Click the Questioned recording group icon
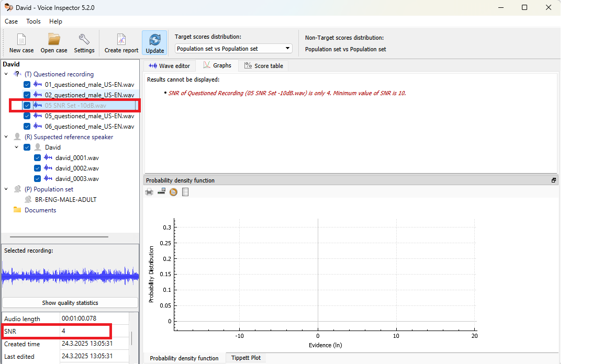This screenshot has height=364, width=603. click(x=17, y=74)
